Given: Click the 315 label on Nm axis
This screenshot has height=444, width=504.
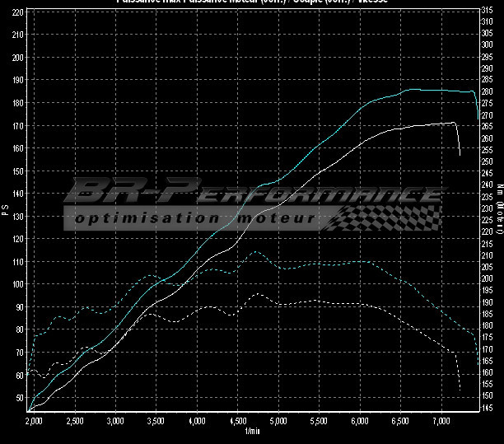Looking at the screenshot, I should coord(488,10).
